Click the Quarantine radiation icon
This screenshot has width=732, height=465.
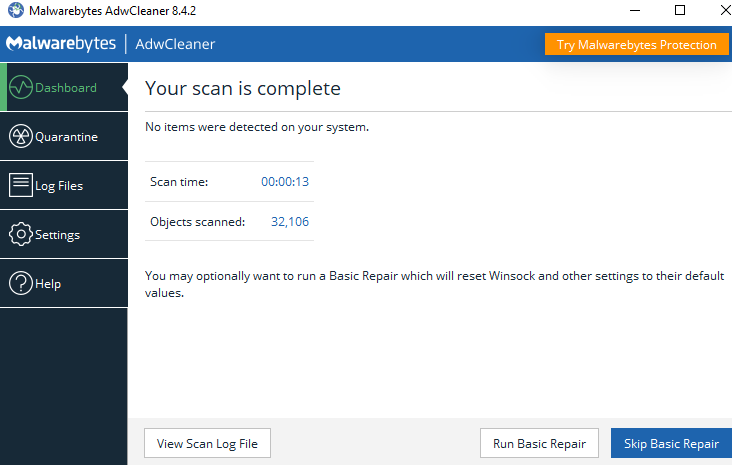click(21, 136)
